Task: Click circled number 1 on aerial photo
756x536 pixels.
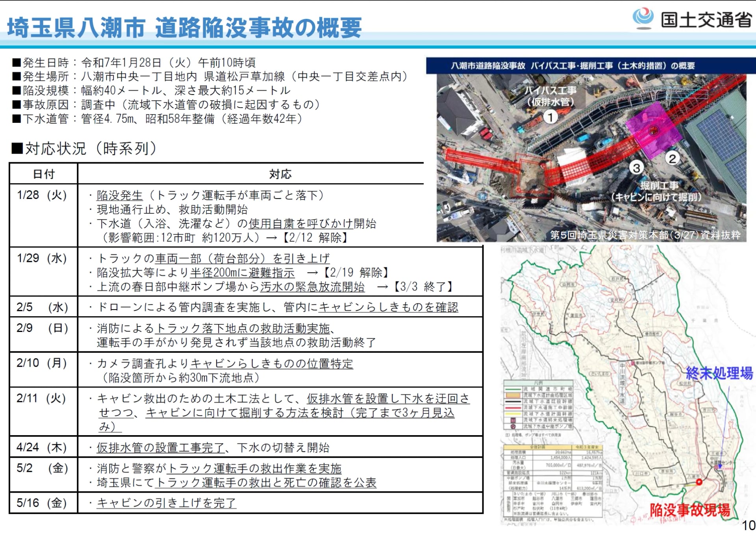Action: pos(550,117)
